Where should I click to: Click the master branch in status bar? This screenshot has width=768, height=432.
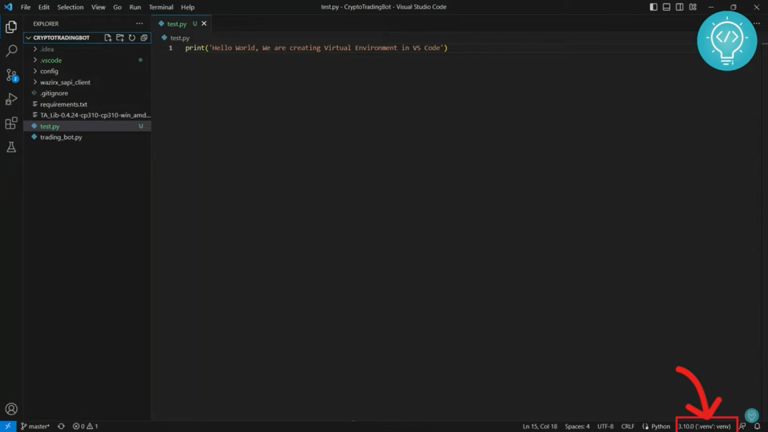(36, 426)
